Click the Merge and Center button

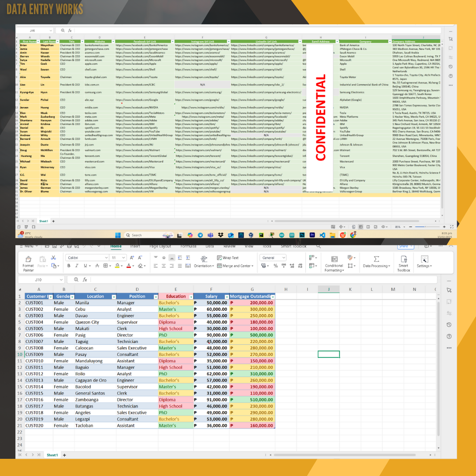[x=235, y=266]
